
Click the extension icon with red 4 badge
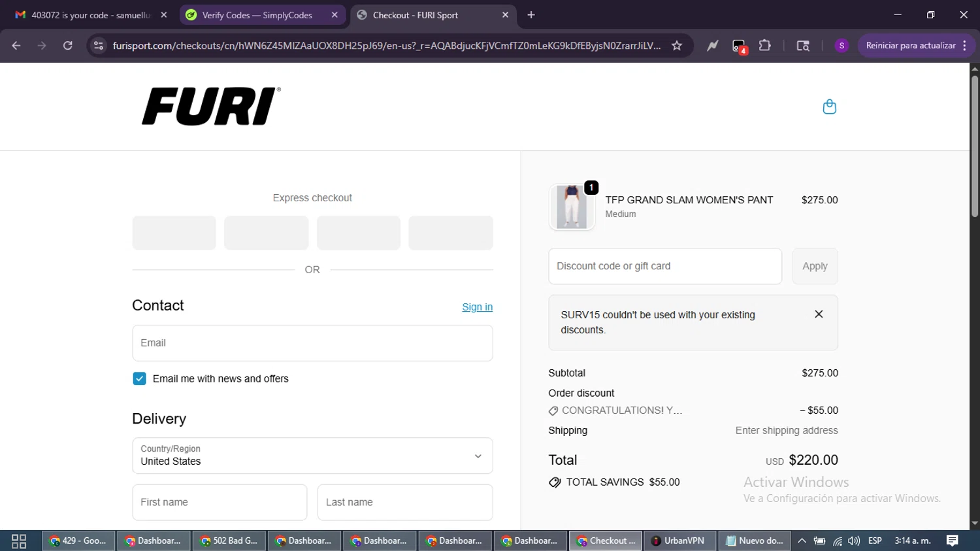tap(739, 46)
